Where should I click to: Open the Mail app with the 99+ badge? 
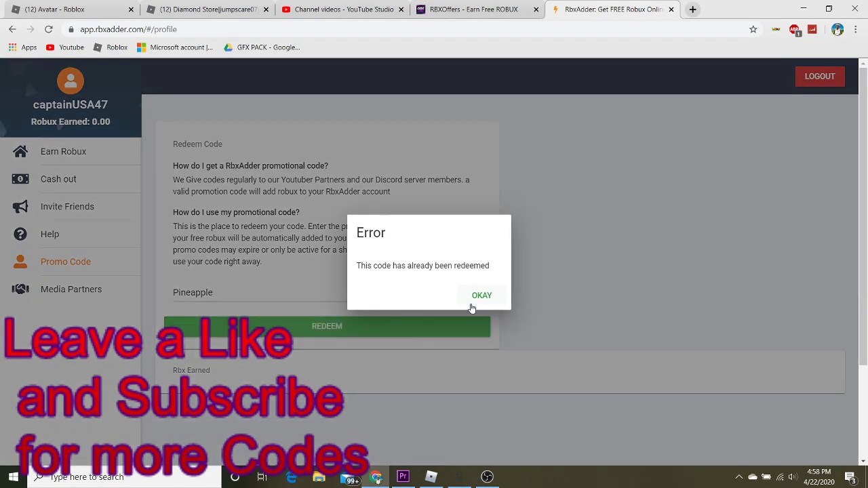tap(349, 477)
